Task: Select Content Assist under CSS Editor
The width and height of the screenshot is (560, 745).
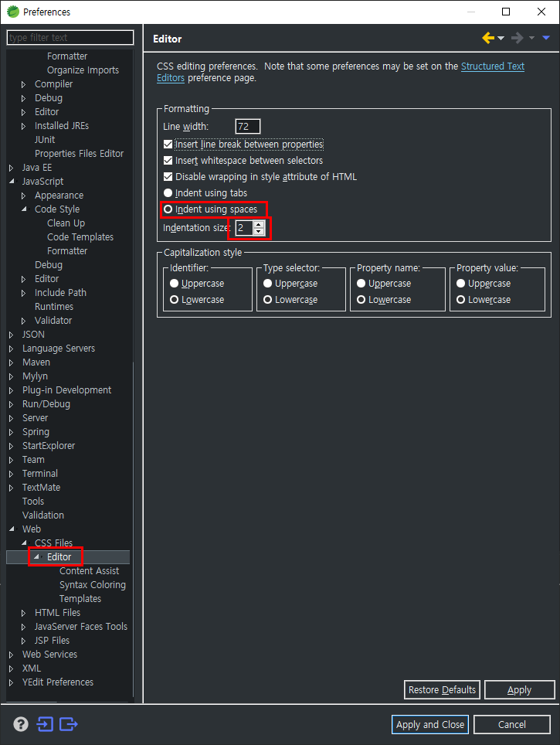Action: coord(89,570)
